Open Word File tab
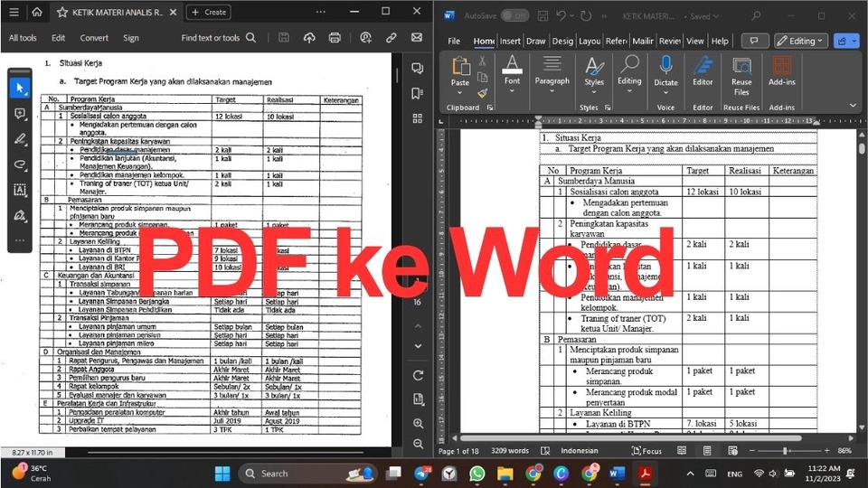Screen dimensions: 868x488 coord(454,41)
